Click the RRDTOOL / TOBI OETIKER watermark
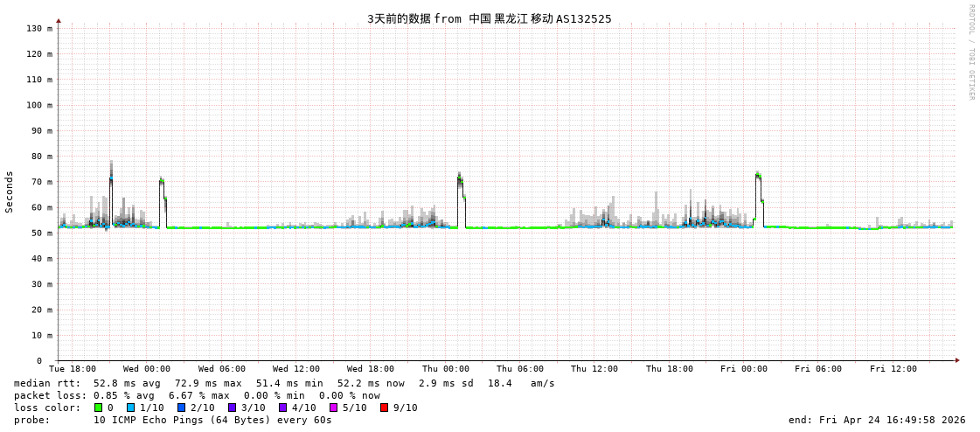This screenshot has height=432, width=980. click(x=970, y=52)
